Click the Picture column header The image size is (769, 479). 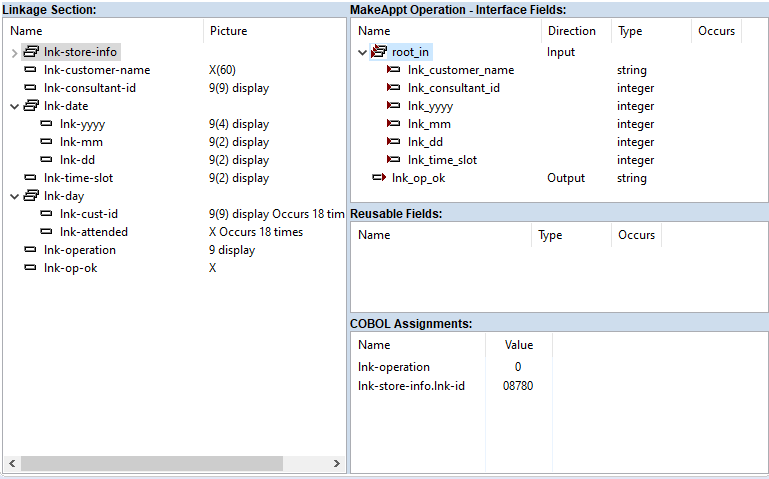point(228,31)
